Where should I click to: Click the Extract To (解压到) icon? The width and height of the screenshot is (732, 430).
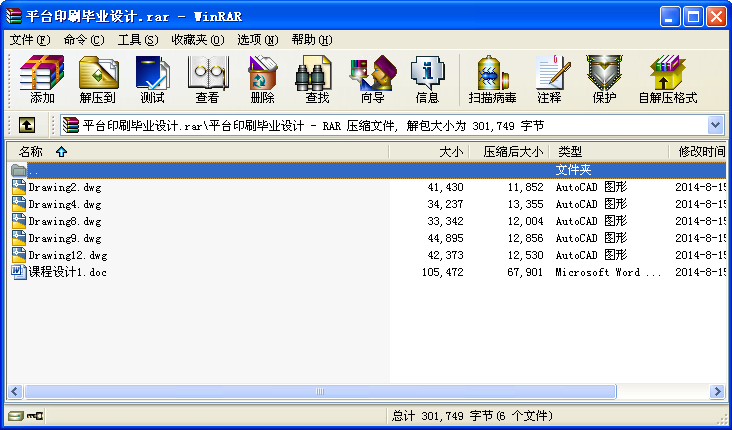coord(98,73)
